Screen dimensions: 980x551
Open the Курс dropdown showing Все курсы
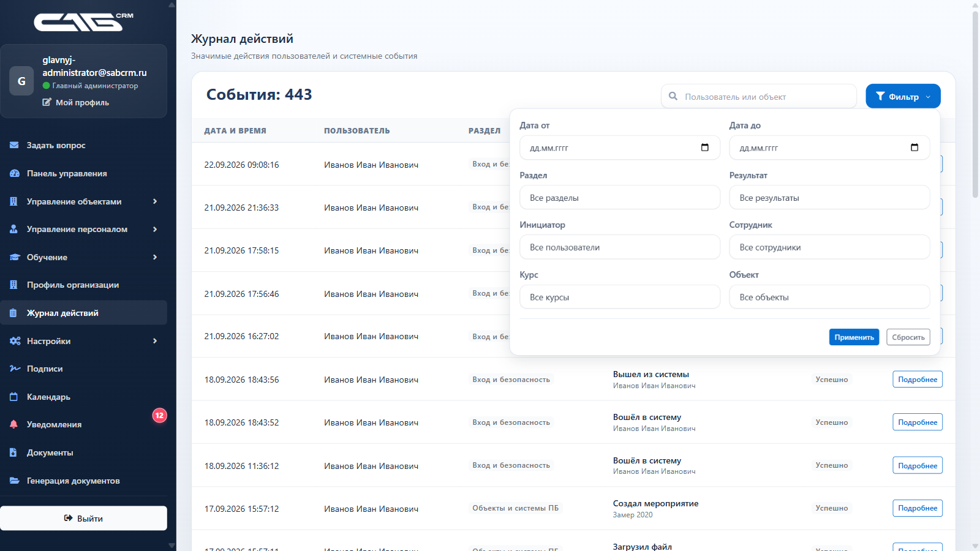(620, 297)
